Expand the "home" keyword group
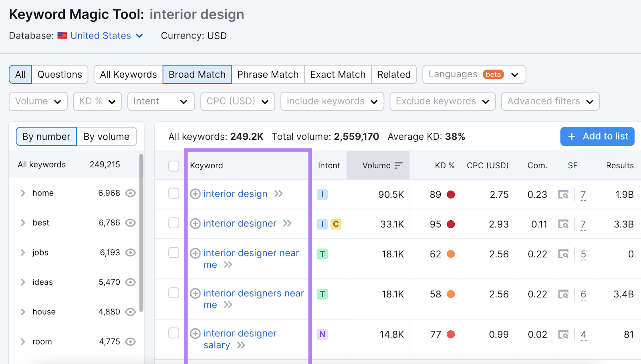 coord(23,193)
